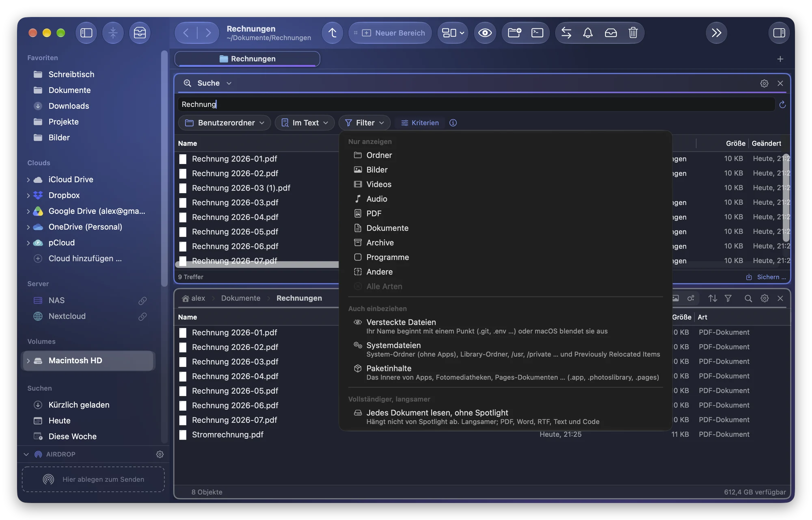The height and width of the screenshot is (520, 812).
Task: Select PDF in the filter menu
Action: tap(505, 214)
